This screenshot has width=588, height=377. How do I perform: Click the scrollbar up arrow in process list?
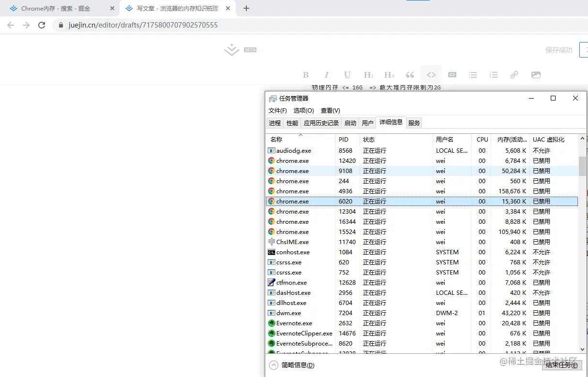point(582,139)
